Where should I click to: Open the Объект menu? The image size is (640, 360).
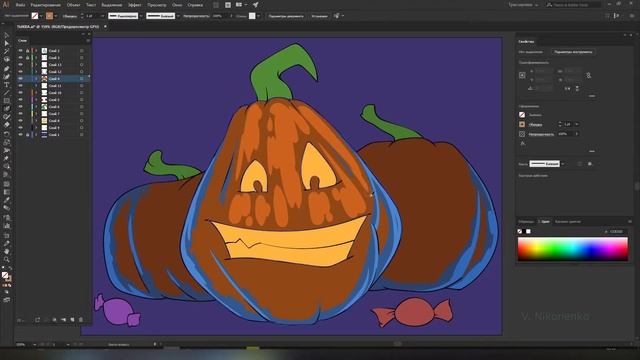coord(73,5)
